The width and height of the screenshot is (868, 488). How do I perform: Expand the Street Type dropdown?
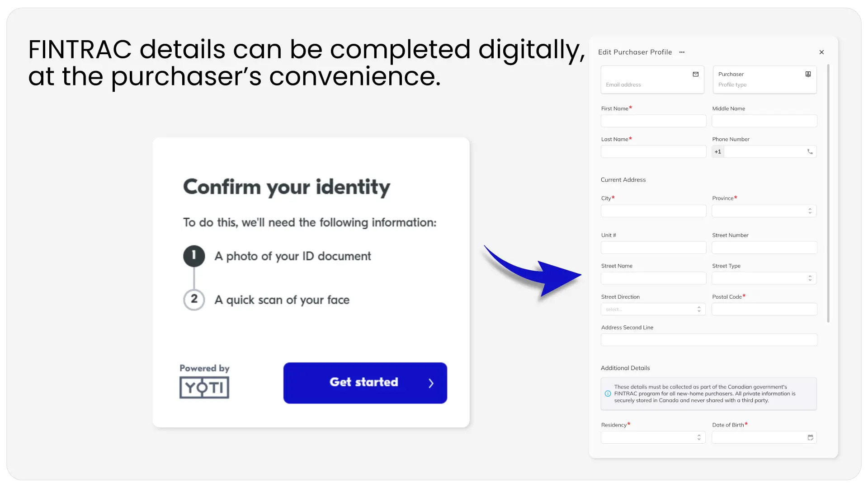764,278
